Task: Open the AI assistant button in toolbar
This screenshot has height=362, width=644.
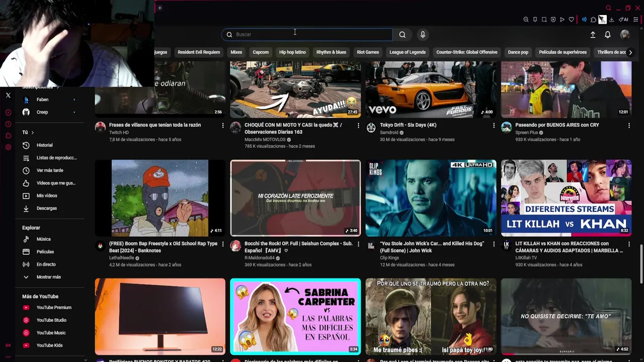Action: 623,20
